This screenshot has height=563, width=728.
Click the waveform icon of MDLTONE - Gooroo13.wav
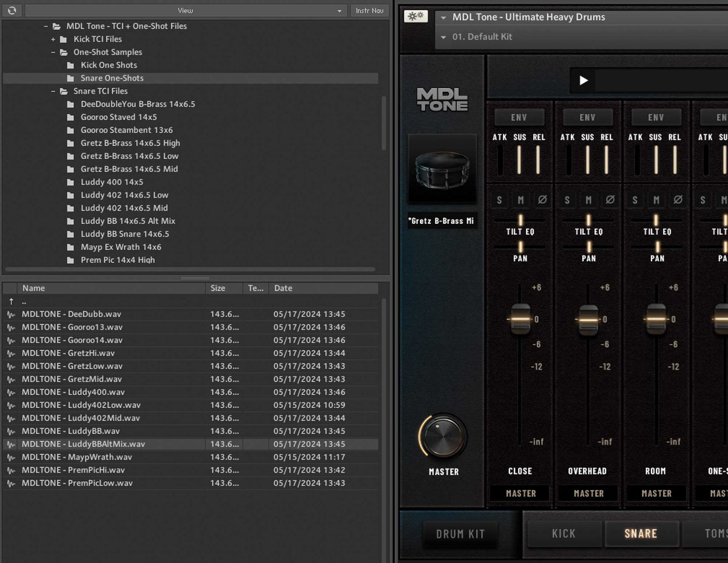11,328
